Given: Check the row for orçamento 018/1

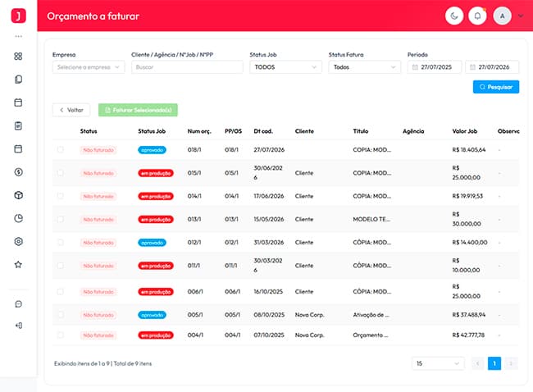Looking at the screenshot, I should 60,149.
